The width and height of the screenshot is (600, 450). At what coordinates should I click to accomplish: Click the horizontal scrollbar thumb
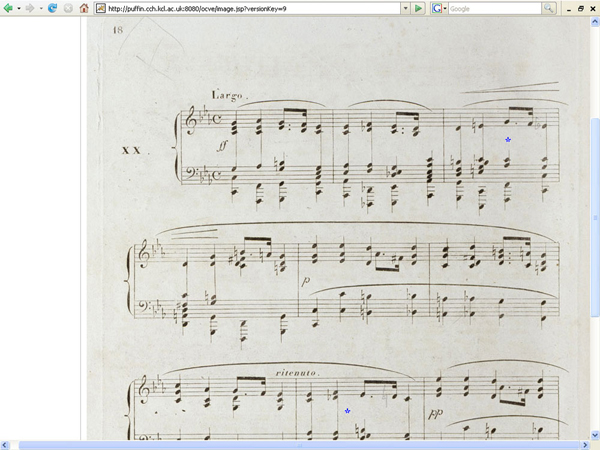(x=300, y=444)
